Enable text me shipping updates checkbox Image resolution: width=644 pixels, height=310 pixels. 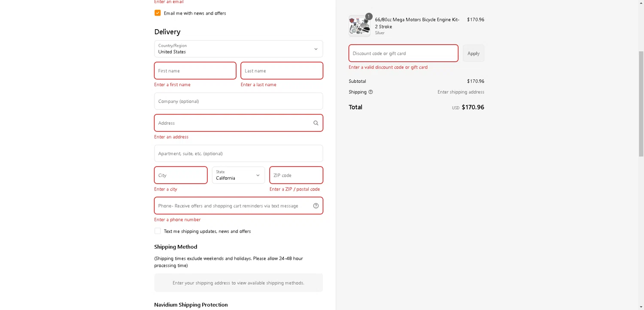pos(158,231)
